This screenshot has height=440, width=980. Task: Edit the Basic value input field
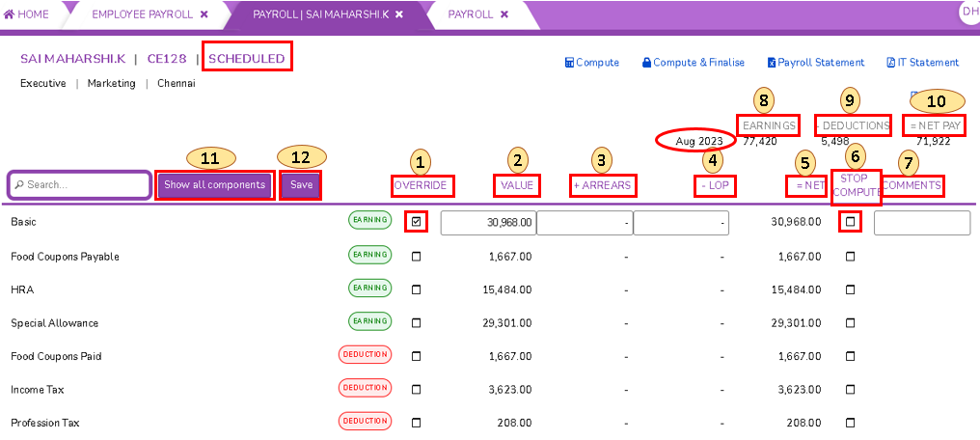[x=487, y=223]
